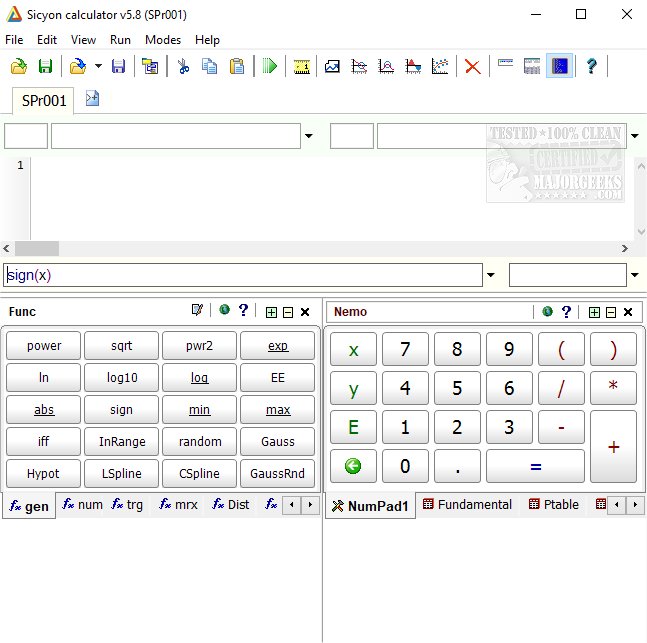Viewport: 647px width, 643px height.
Task: Click help question mark in Func panel
Action: click(243, 310)
